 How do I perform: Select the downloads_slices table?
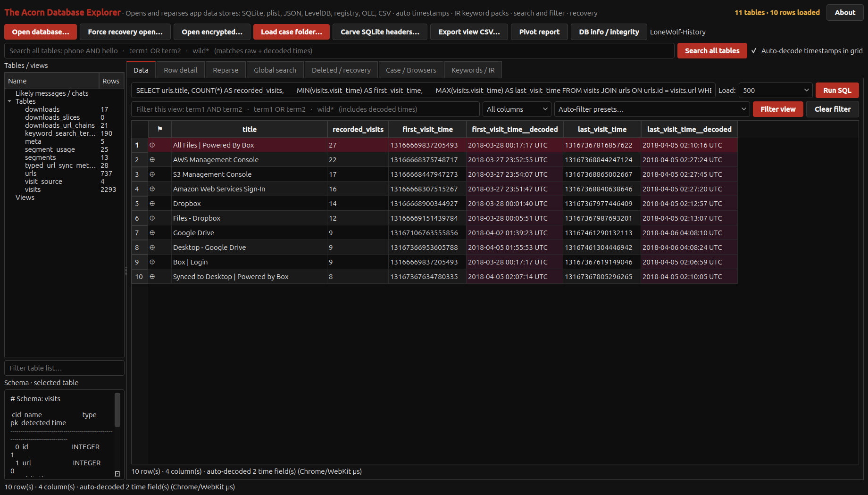click(52, 117)
